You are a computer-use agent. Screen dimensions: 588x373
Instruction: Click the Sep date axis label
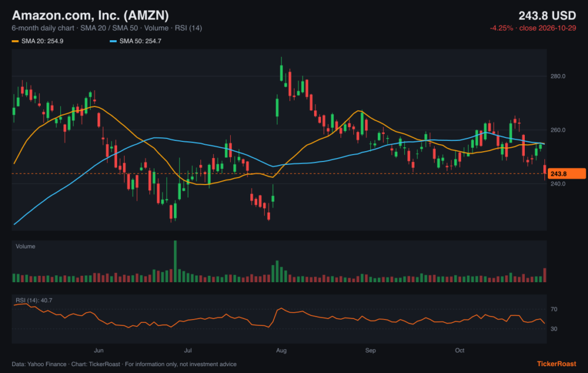pos(370,351)
